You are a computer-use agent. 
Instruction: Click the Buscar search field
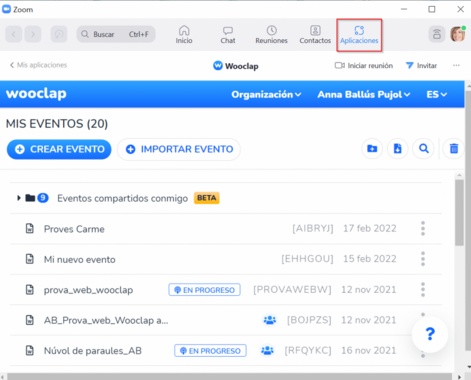(x=116, y=34)
